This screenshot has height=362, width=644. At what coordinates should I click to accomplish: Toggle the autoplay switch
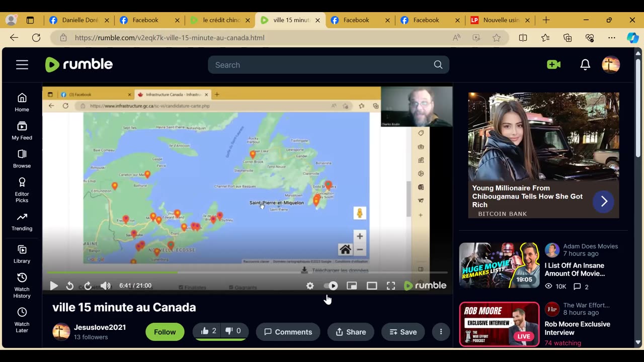(331, 286)
